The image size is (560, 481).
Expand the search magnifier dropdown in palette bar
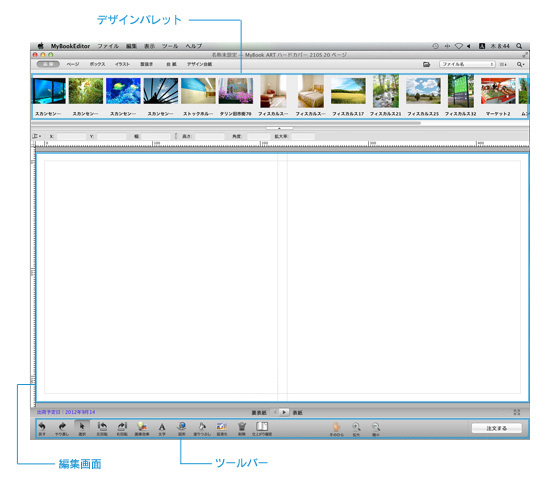[520, 64]
